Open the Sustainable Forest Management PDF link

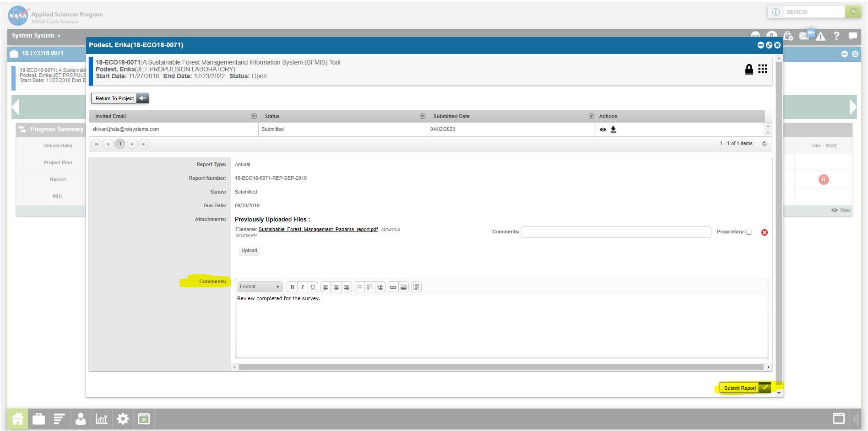pyautogui.click(x=318, y=230)
